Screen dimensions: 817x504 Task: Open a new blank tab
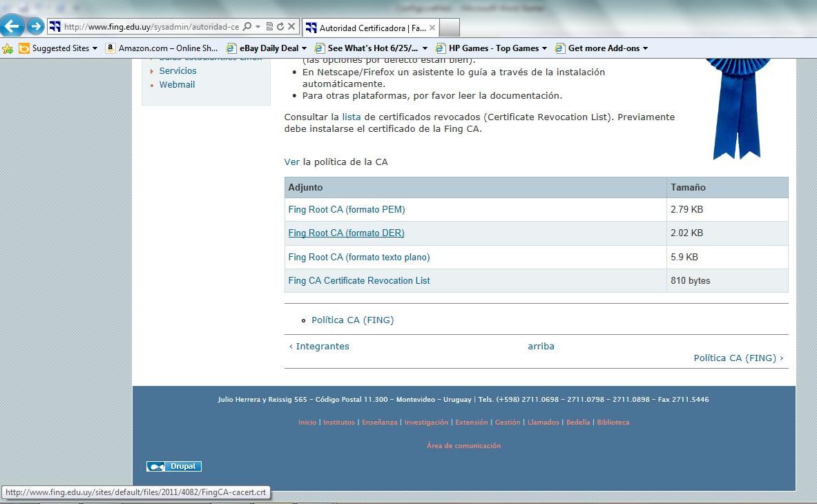click(x=450, y=28)
